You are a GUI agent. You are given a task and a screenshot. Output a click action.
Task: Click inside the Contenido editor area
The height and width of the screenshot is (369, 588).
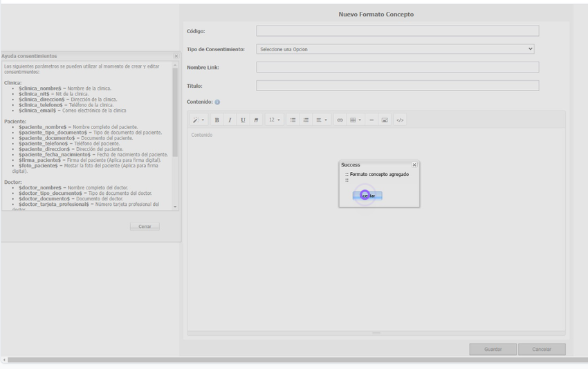(x=376, y=229)
